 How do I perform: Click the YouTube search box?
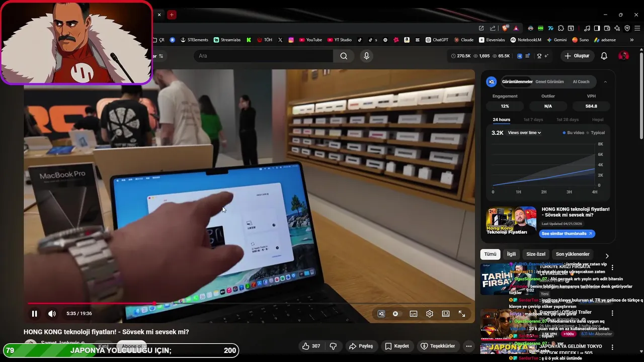[x=263, y=56]
